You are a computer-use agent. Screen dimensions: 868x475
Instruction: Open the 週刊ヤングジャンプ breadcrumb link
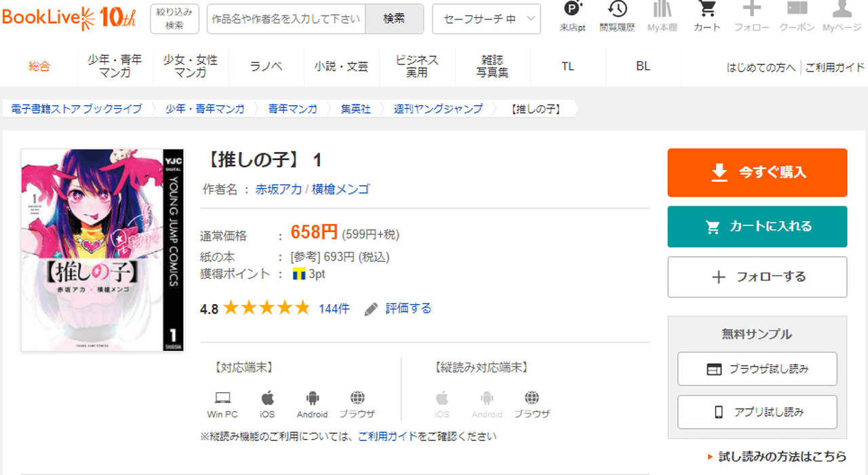pos(438,109)
